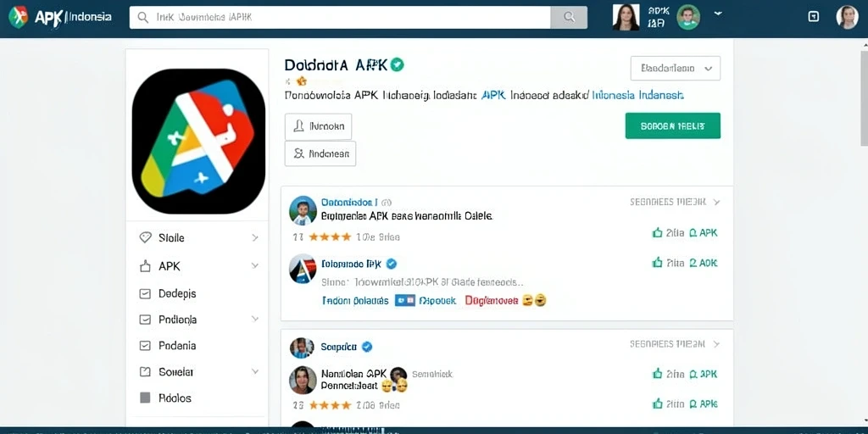This screenshot has width=868, height=434.
Task: Open the Dotonindon reviewer name link
Action: pos(350,203)
